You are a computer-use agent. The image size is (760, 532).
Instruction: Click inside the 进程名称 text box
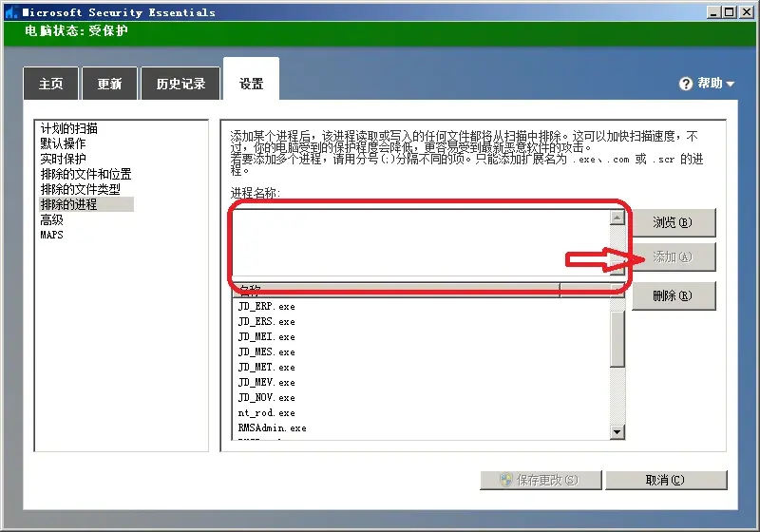point(421,243)
